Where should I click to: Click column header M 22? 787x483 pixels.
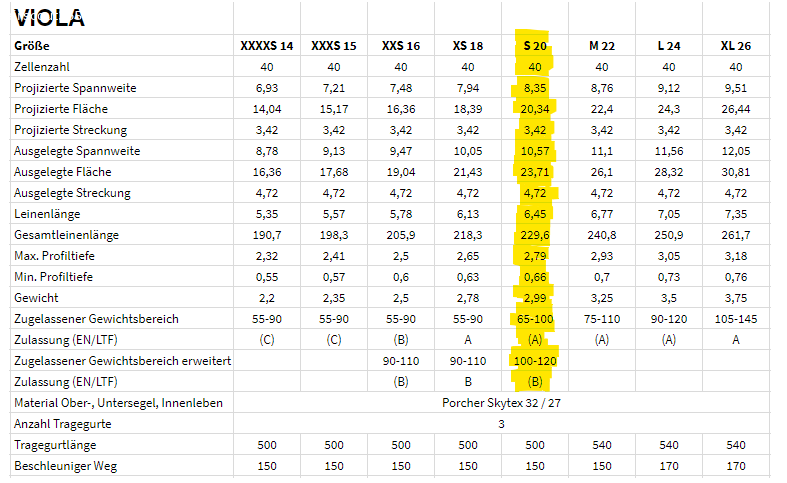point(602,46)
